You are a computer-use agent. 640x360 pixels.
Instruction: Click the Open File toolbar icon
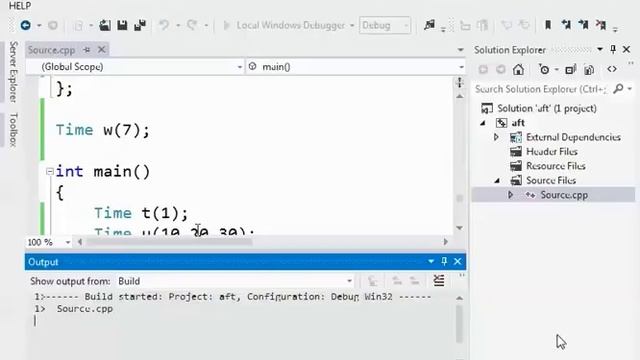tap(105, 25)
